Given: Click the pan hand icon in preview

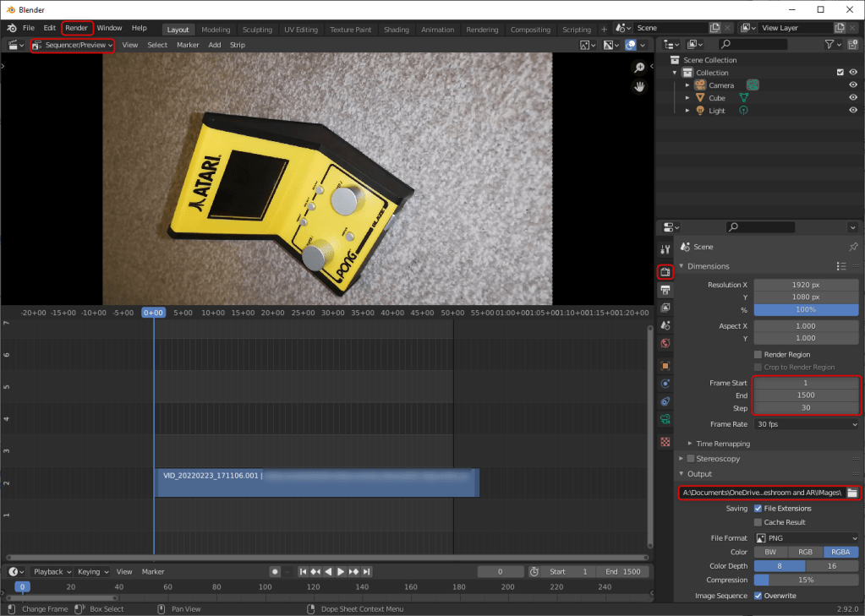Looking at the screenshot, I should point(640,86).
